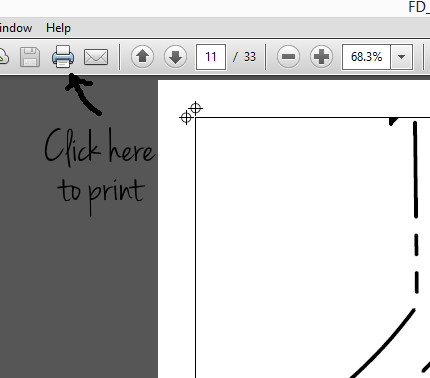
Task: Click the lower-left registration crosshair mark
Action: (x=186, y=118)
